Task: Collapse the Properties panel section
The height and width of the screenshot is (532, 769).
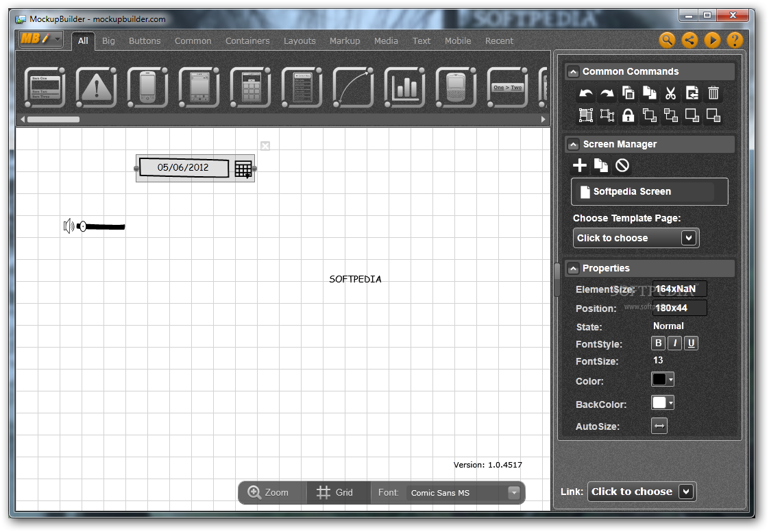Action: coord(572,268)
